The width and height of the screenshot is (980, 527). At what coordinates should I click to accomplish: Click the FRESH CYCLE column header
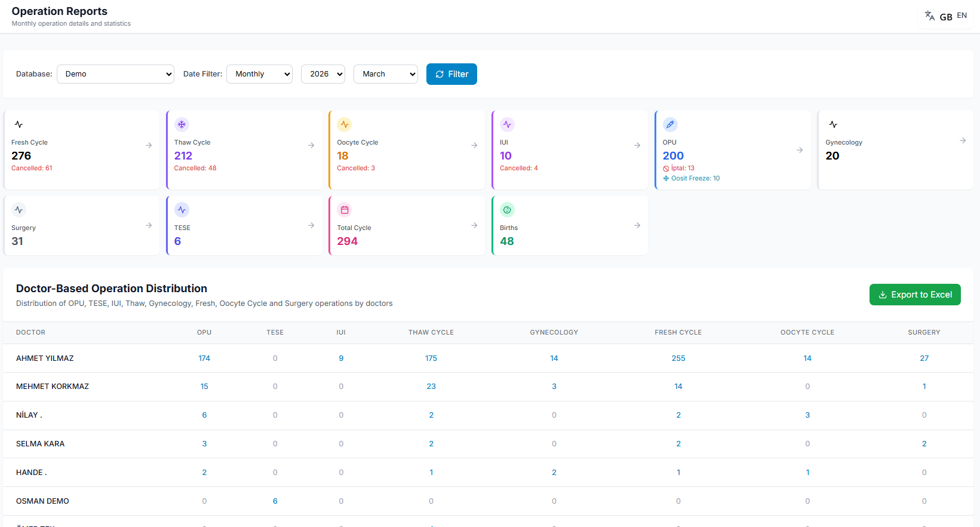coord(678,332)
